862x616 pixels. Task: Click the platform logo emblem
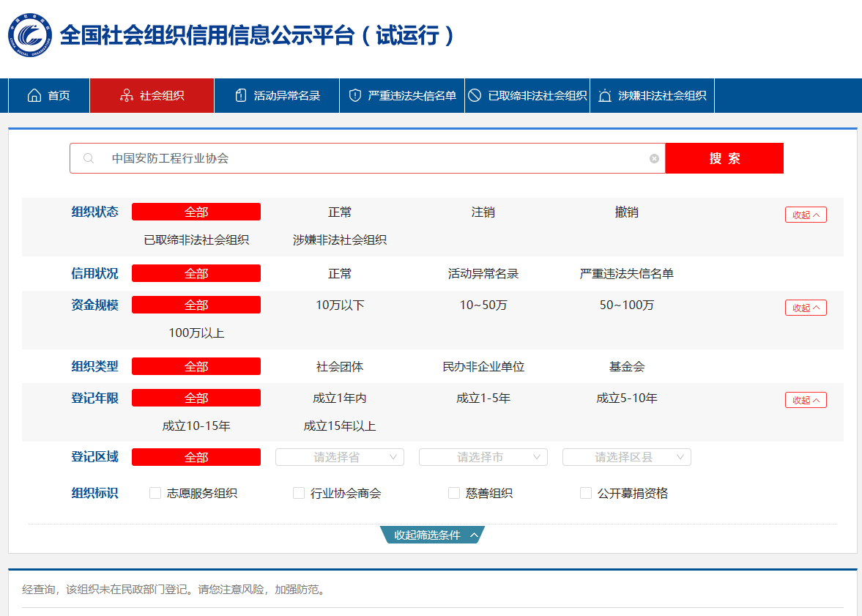[x=30, y=34]
